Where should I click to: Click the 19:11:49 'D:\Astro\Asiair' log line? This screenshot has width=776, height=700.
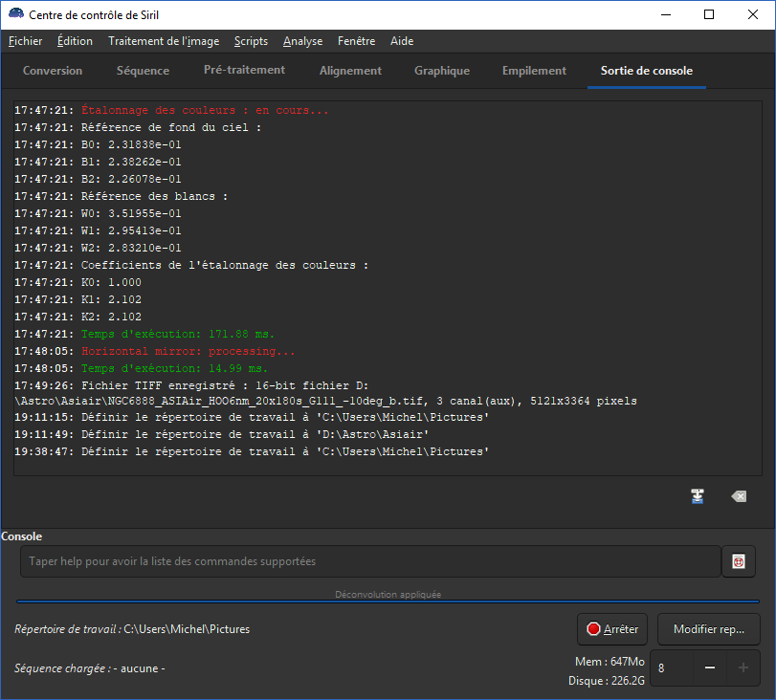pyautogui.click(x=221, y=434)
